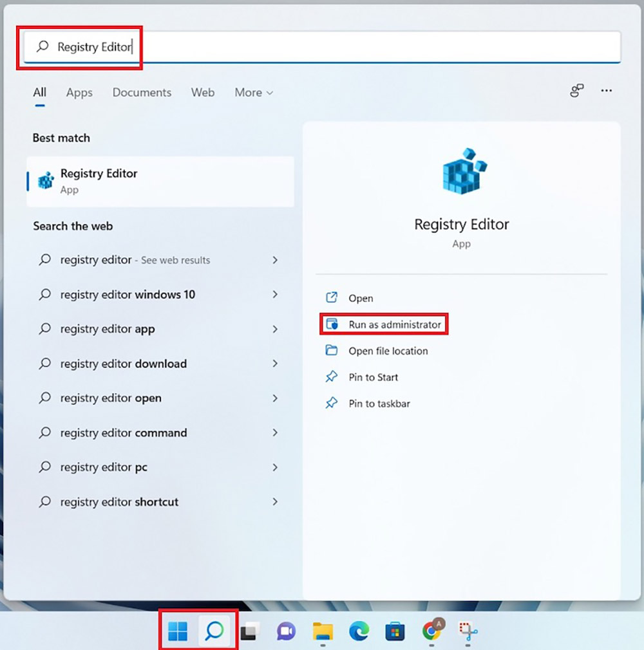Viewport: 644px width, 650px height.
Task: Click the Pin to taskbar pin icon
Action: [x=332, y=403]
